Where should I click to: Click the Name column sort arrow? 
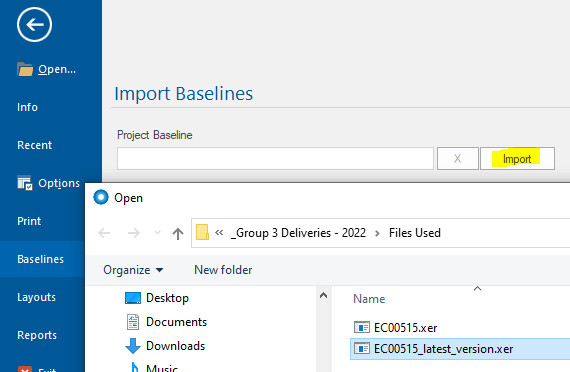[478, 288]
